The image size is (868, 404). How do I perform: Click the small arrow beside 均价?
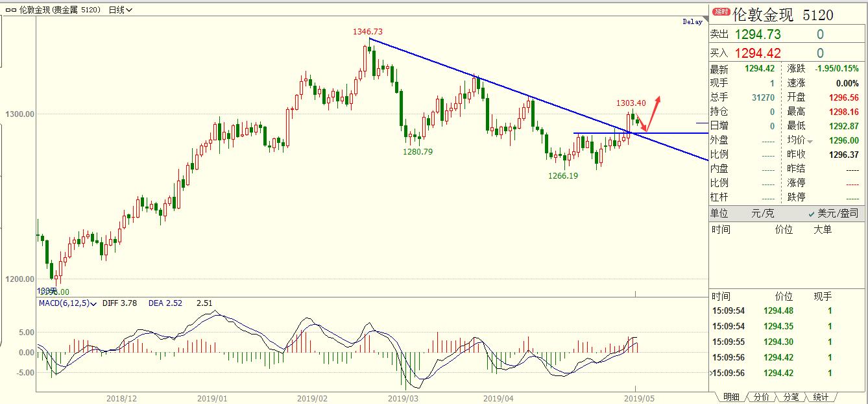tap(810, 141)
